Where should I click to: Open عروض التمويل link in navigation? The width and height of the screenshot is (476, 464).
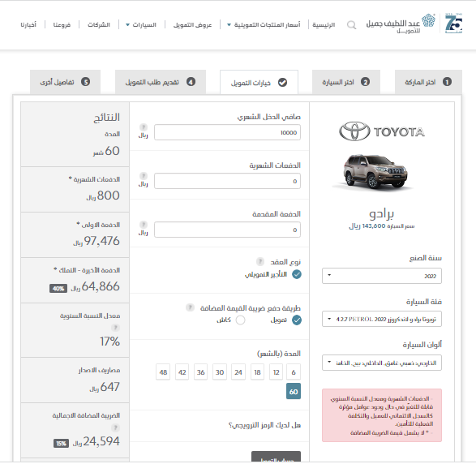point(192,25)
